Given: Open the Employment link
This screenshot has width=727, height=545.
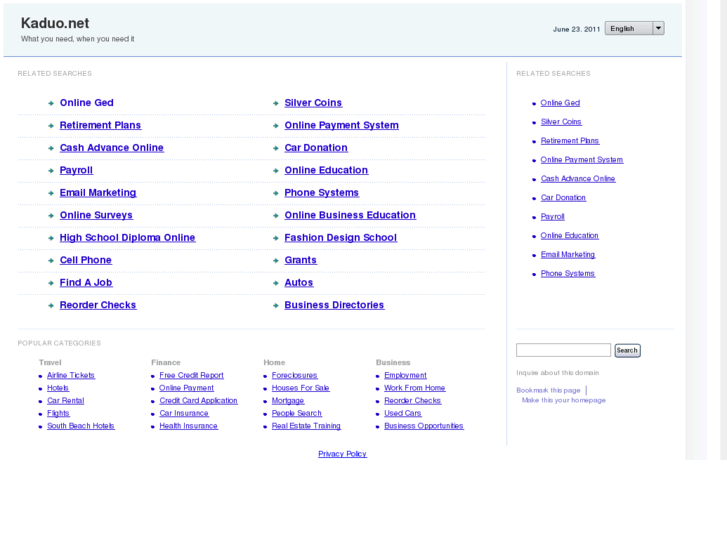Looking at the screenshot, I should (x=405, y=375).
